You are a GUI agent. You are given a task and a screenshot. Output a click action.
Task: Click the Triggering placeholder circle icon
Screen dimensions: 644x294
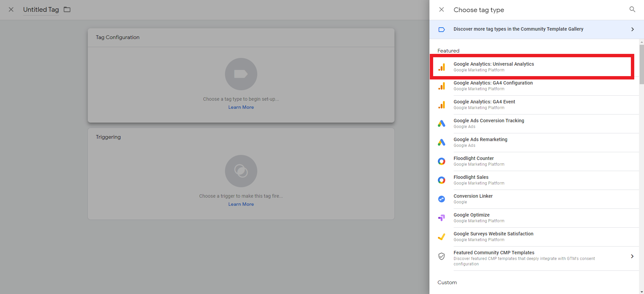[241, 171]
